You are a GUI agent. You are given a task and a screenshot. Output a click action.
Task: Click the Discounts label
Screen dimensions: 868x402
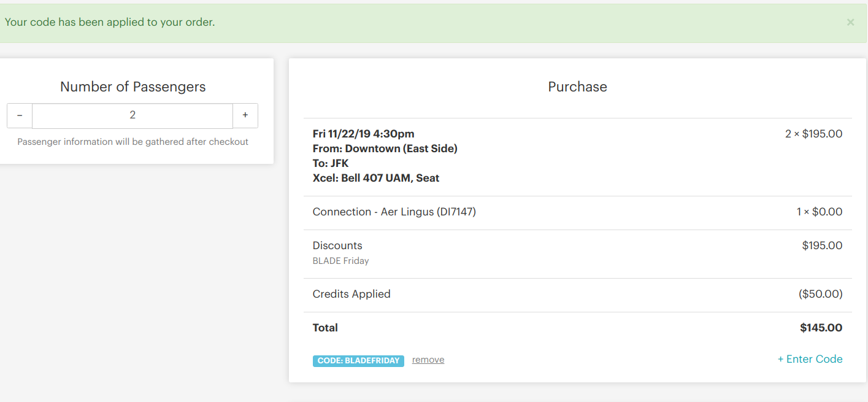337,245
